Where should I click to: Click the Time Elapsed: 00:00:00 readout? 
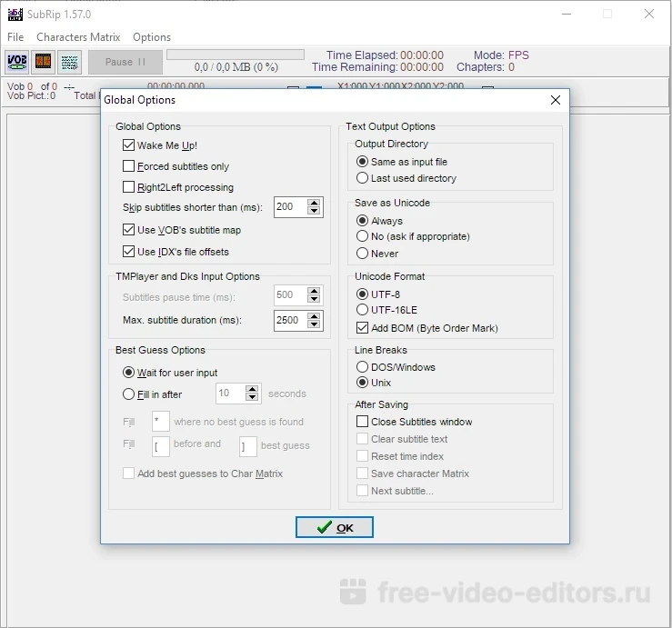coord(385,55)
